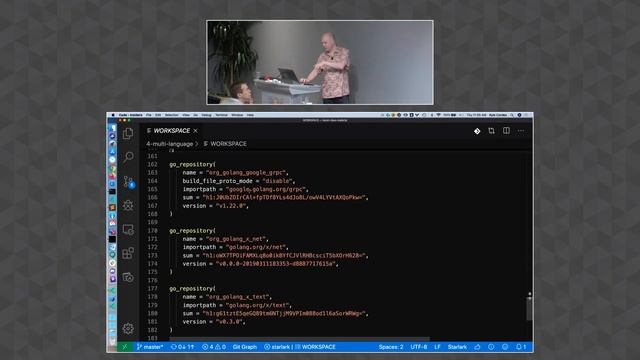Open notifications bell in status bar

pos(521,347)
